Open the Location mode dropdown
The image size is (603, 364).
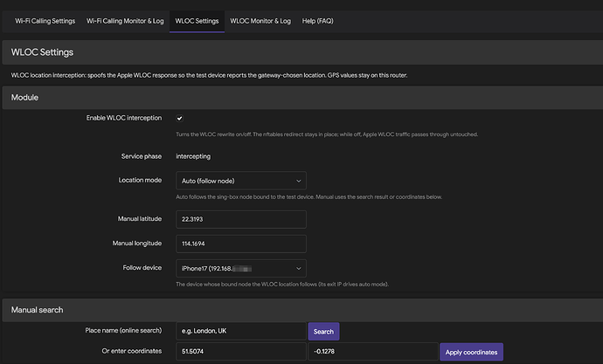[241, 181]
